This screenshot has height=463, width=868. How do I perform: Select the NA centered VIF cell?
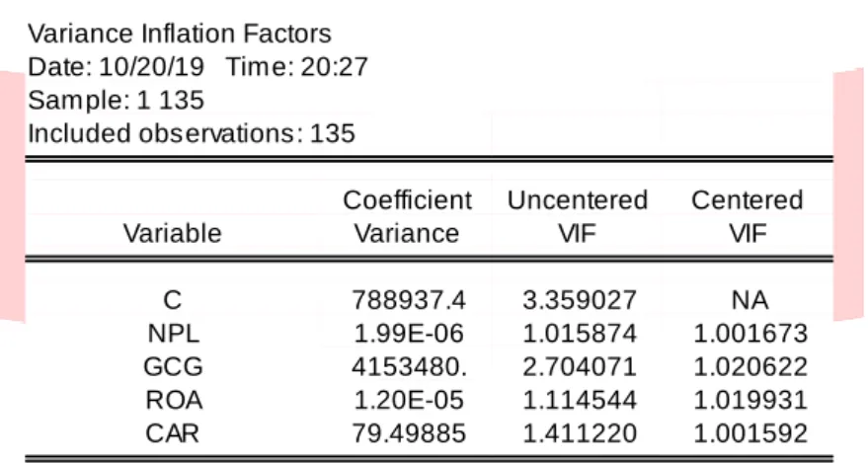[750, 300]
